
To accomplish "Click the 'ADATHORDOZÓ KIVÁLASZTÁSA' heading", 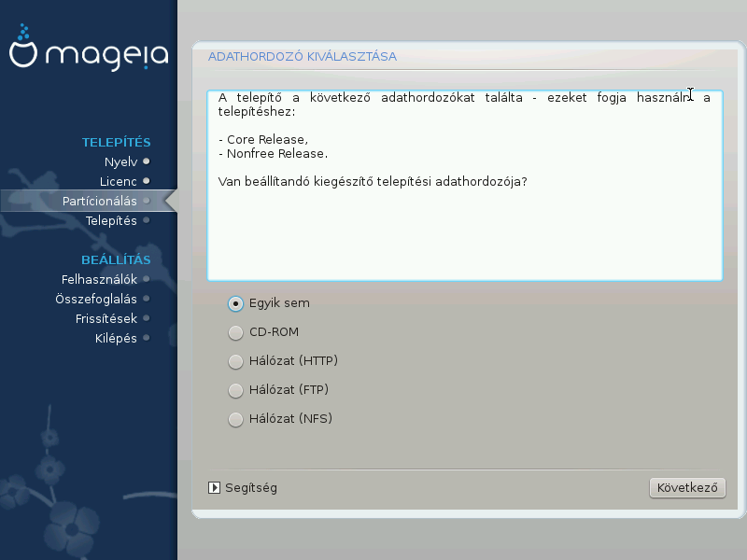I will point(303,57).
